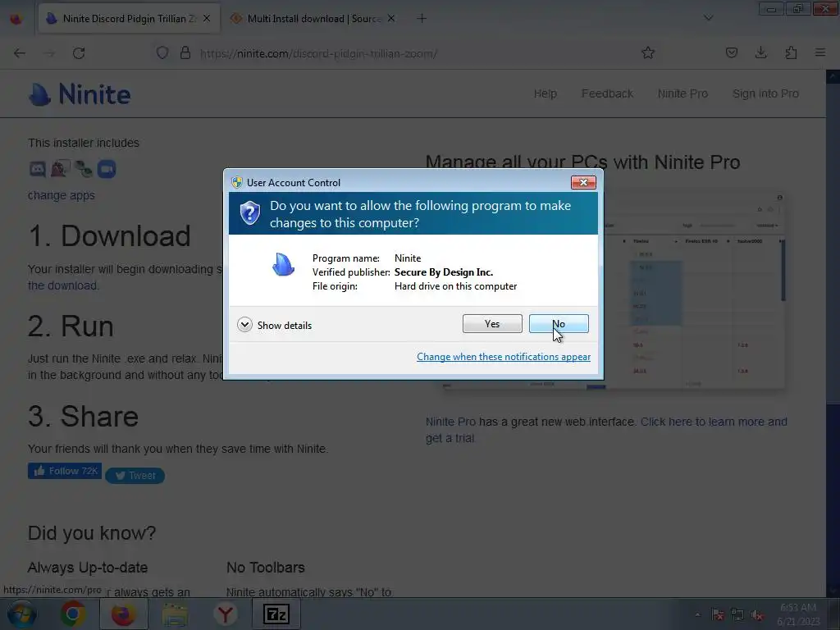Click the muted volume tray icon
The width and height of the screenshot is (840, 630).
tap(756, 615)
